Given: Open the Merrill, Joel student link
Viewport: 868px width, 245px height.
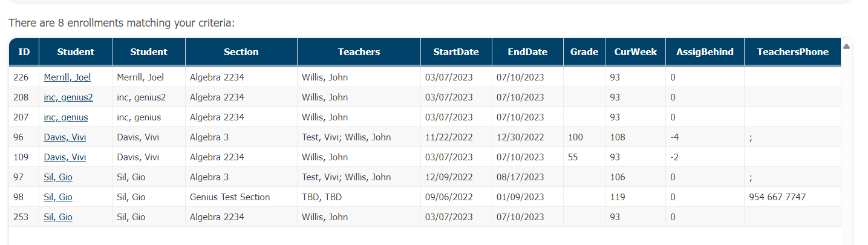Looking at the screenshot, I should (67, 77).
